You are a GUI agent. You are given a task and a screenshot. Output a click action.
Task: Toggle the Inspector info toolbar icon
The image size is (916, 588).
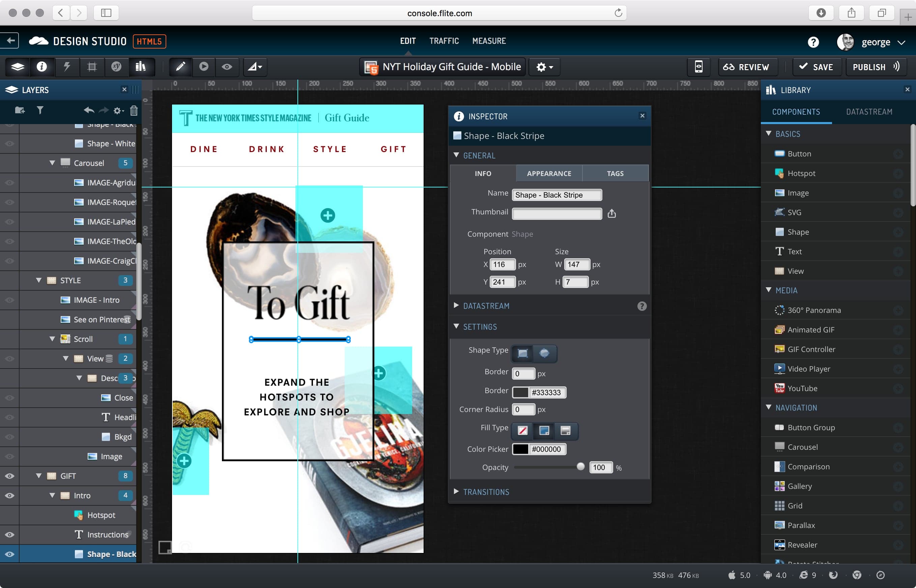point(41,67)
